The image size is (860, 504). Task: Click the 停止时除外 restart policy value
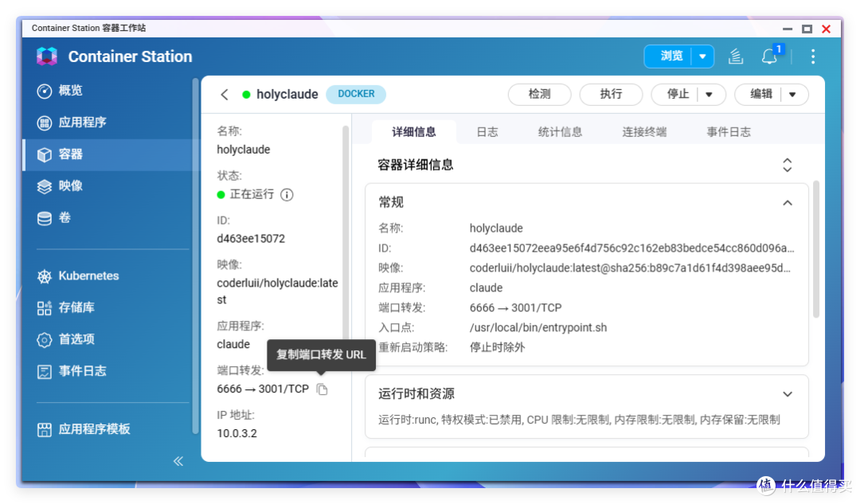click(497, 347)
